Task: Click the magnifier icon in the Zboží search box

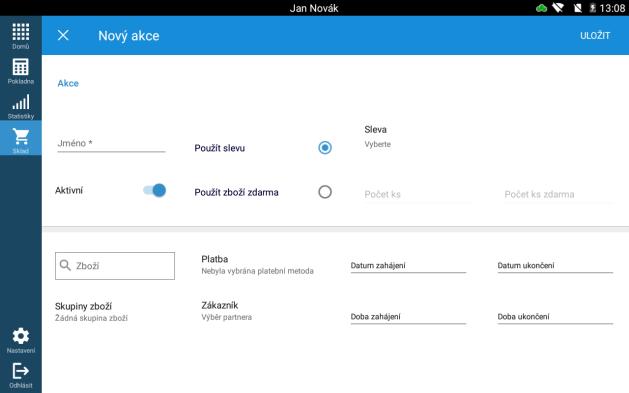Action: [65, 265]
